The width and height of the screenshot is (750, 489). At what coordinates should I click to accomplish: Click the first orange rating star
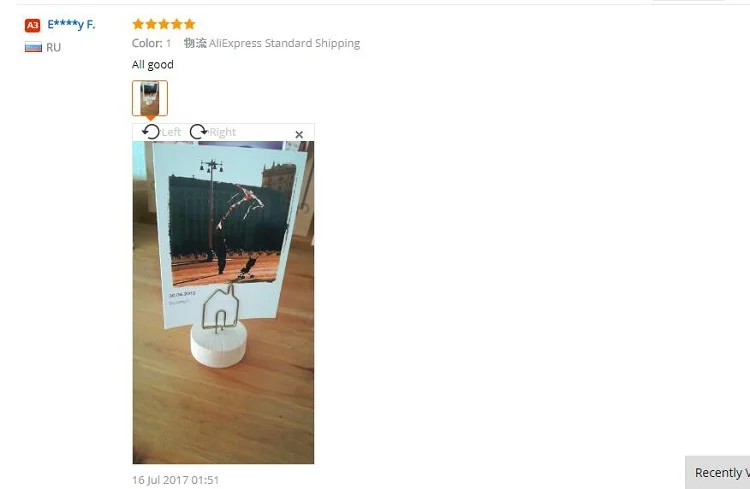click(138, 24)
